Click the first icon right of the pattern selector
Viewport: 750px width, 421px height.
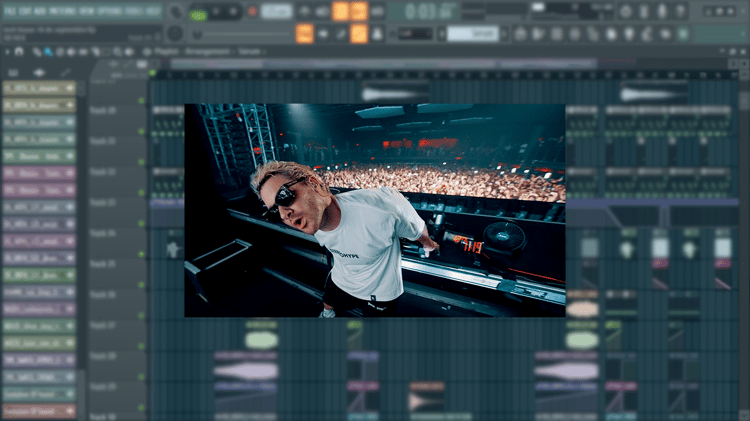point(521,33)
